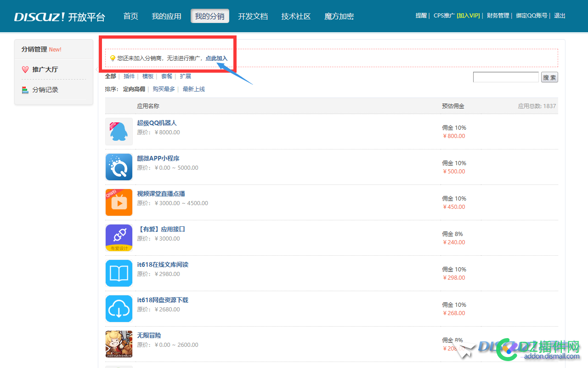588x368 pixels.
Task: Click the ￥268.00 commission amount
Action: pos(453,313)
